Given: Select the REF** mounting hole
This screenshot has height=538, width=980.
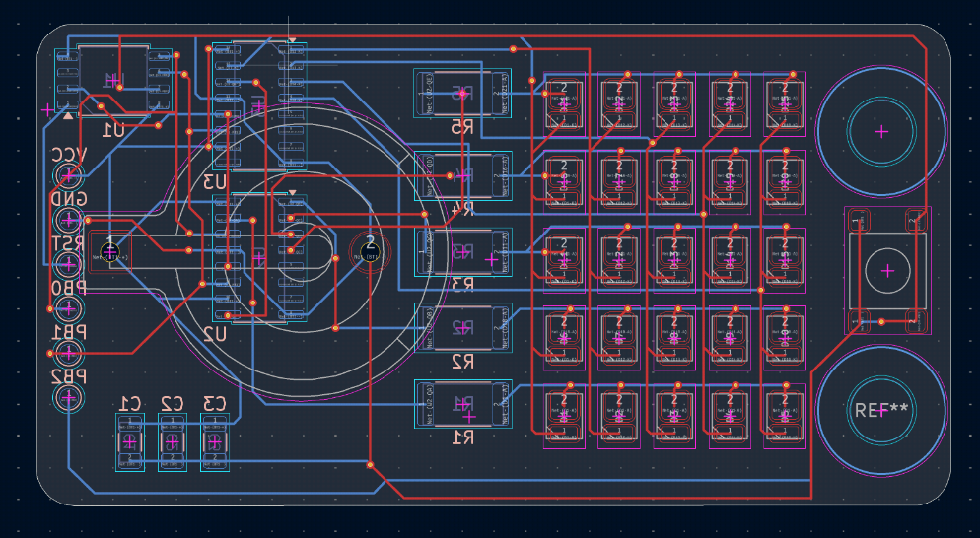Looking at the screenshot, I should 881,411.
